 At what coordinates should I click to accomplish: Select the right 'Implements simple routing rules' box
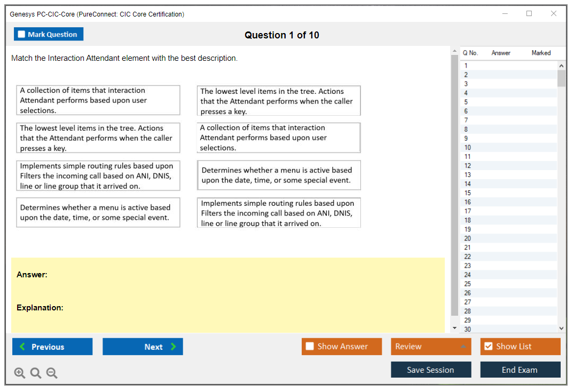[x=279, y=213]
